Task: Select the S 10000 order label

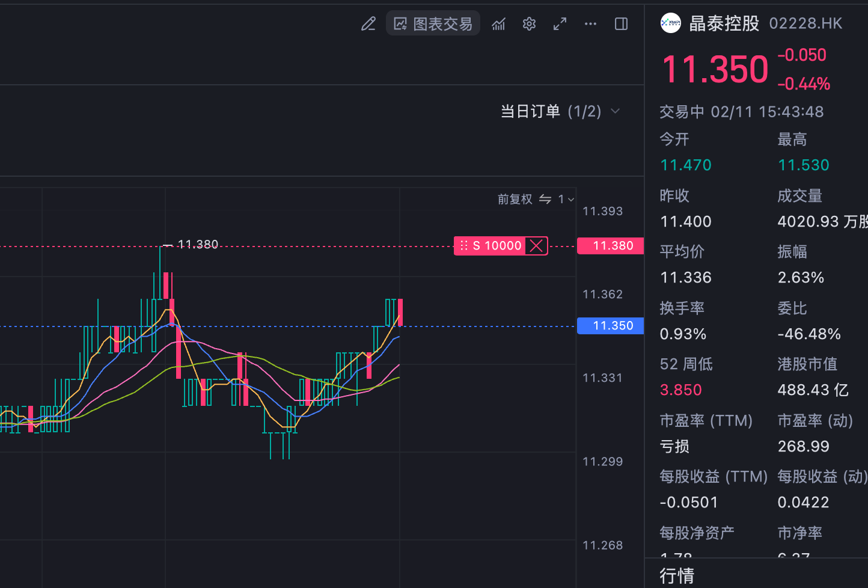Action: 497,246
